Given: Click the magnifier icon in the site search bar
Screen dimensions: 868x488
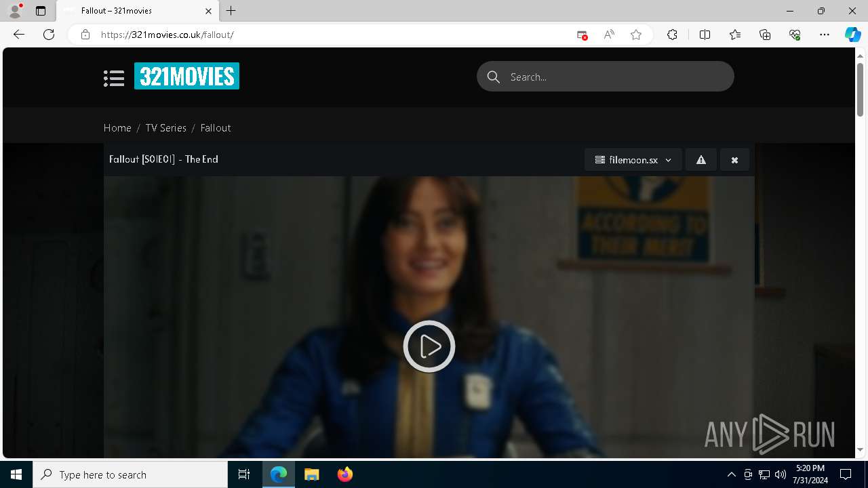Looking at the screenshot, I should tap(494, 77).
